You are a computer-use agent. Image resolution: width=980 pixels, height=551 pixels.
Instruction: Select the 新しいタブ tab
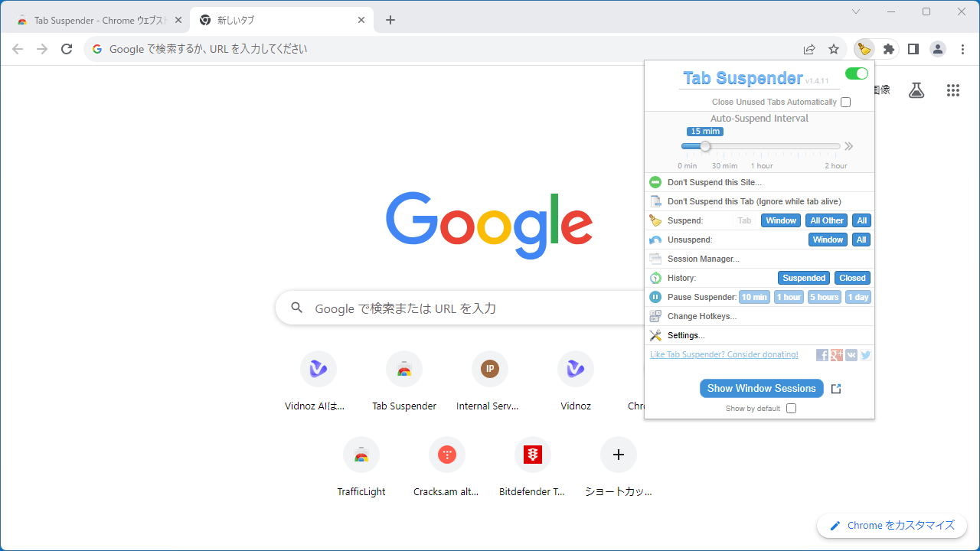click(x=281, y=20)
